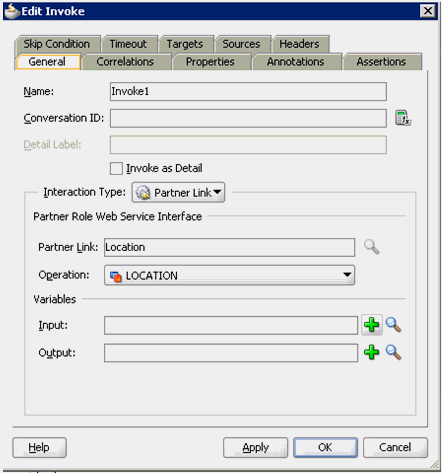The image size is (442, 473).
Task: Open the Targets tab
Action: 185,44
